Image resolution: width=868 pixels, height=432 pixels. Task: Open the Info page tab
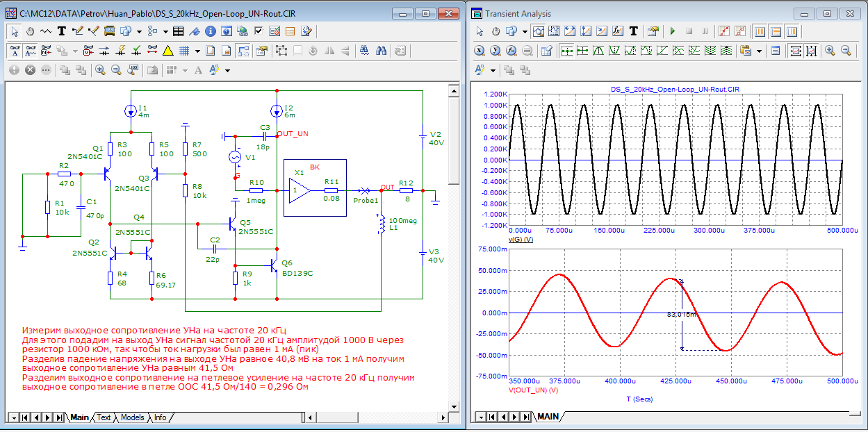coord(160,417)
